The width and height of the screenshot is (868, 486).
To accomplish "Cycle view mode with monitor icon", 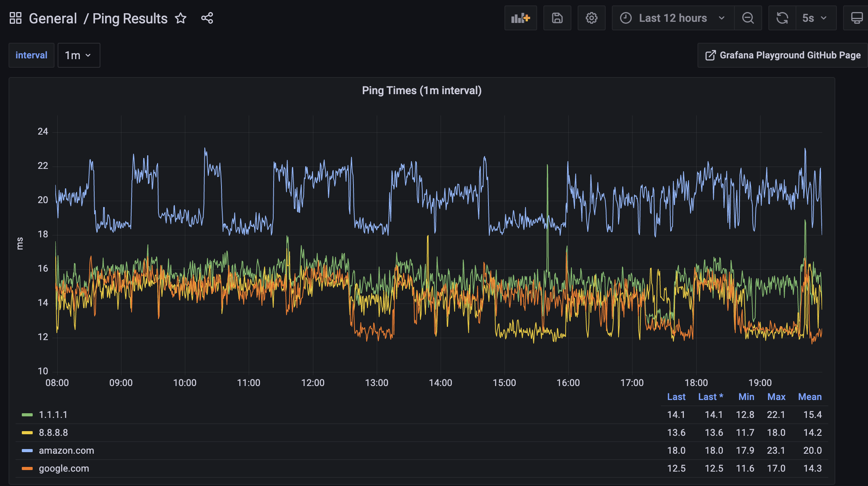I will coord(856,18).
